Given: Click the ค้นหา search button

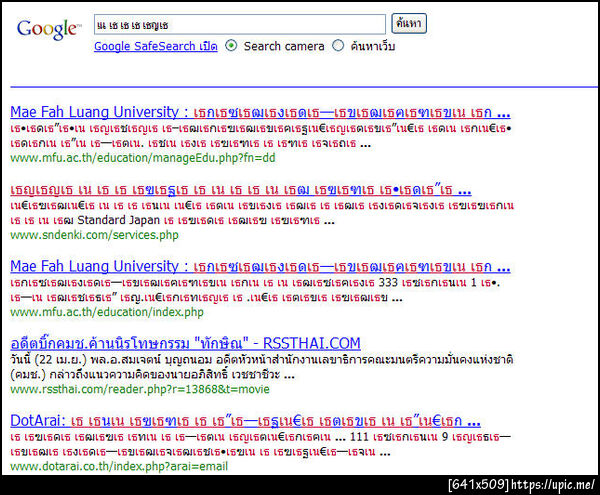Looking at the screenshot, I should pos(409,24).
